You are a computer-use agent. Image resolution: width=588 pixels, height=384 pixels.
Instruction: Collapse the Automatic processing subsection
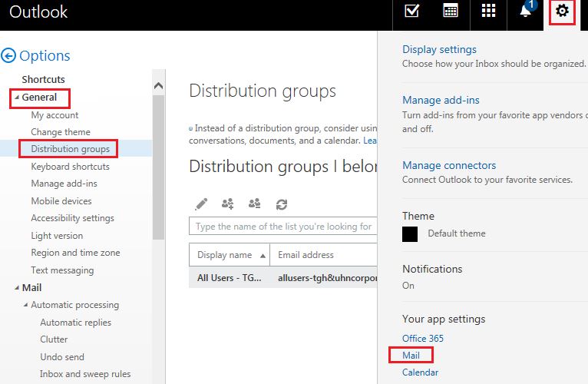pos(25,306)
